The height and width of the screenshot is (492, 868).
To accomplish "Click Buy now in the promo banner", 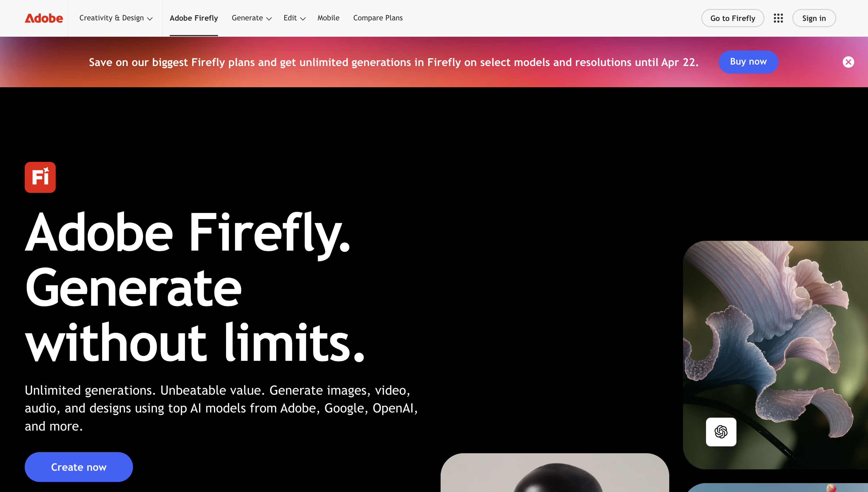I will coord(748,62).
